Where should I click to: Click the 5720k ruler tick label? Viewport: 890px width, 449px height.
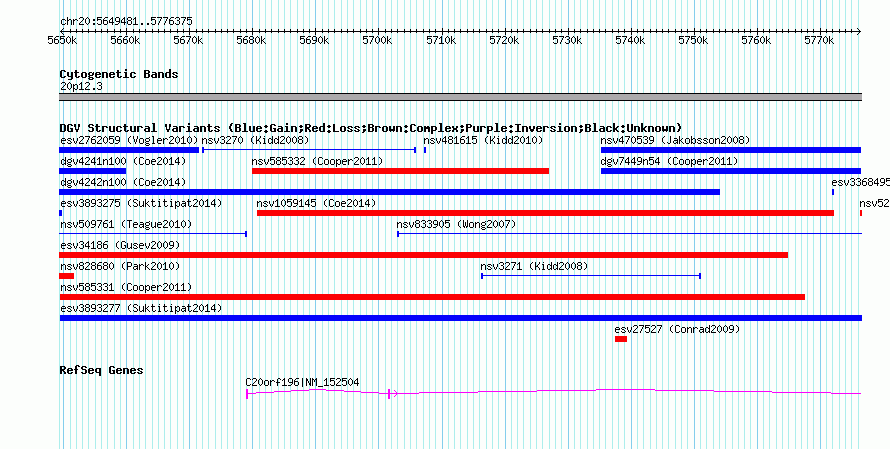tap(504, 41)
